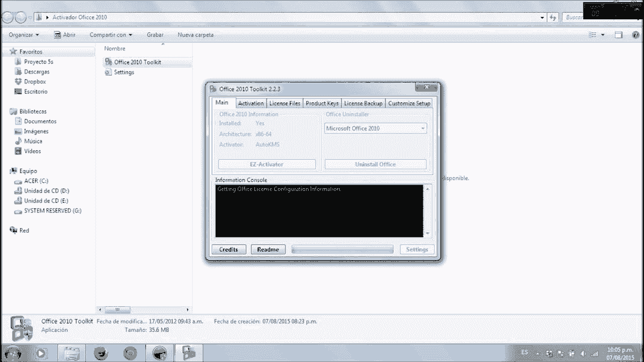Click the Uninstall Office button
Image resolution: width=644 pixels, height=362 pixels.
[x=376, y=164]
